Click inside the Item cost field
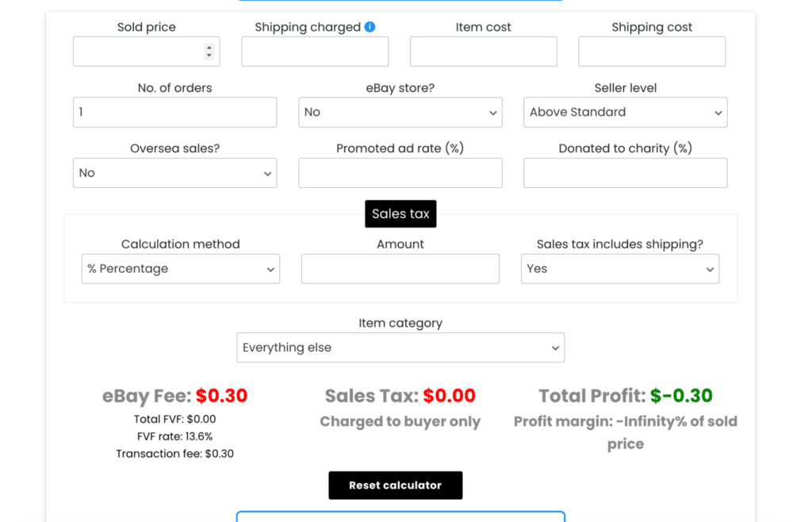The width and height of the screenshot is (812, 522). [x=483, y=51]
